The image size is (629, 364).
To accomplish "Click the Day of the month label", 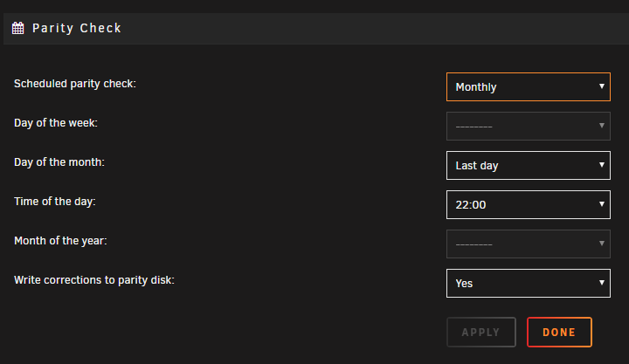I will [59, 162].
